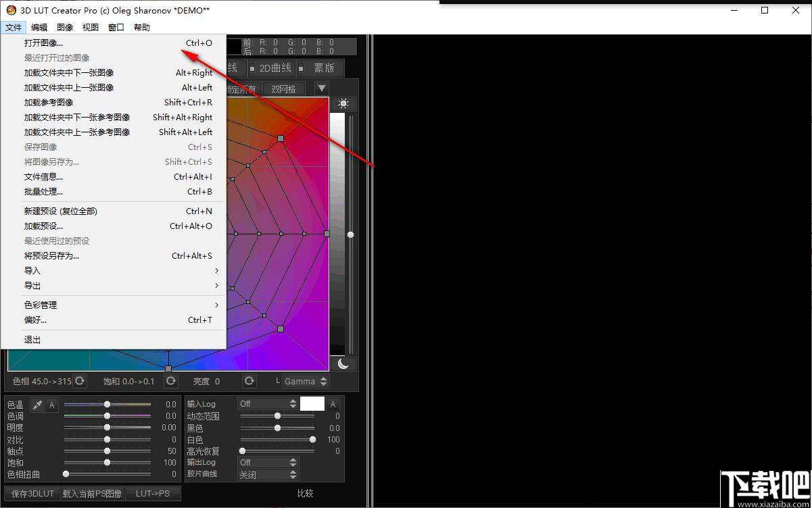Click the sun brightness icon above luminance bar
This screenshot has width=812, height=508.
[343, 103]
